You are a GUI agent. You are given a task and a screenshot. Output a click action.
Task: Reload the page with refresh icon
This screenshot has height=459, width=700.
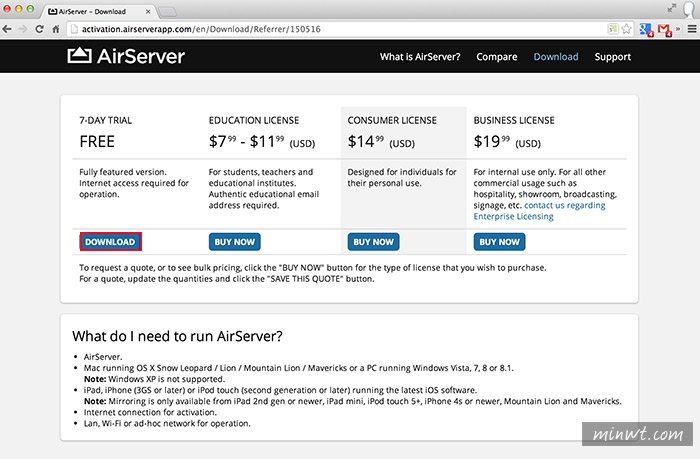pyautogui.click(x=39, y=29)
